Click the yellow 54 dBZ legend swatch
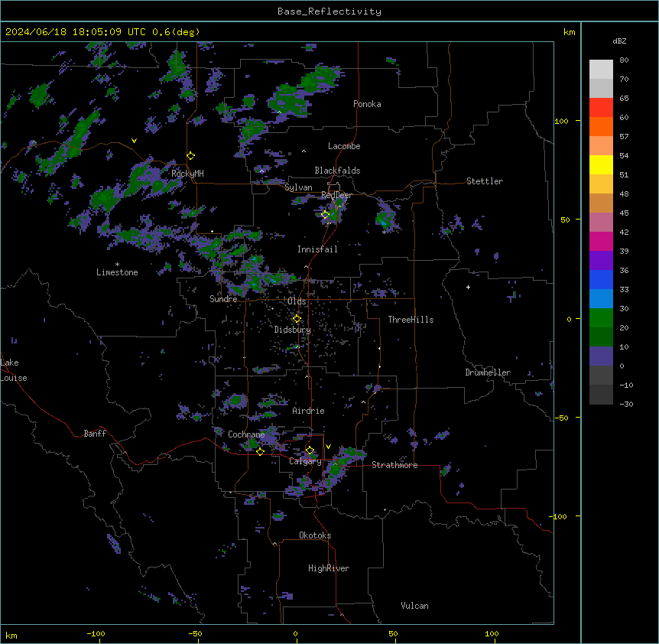 [601, 164]
